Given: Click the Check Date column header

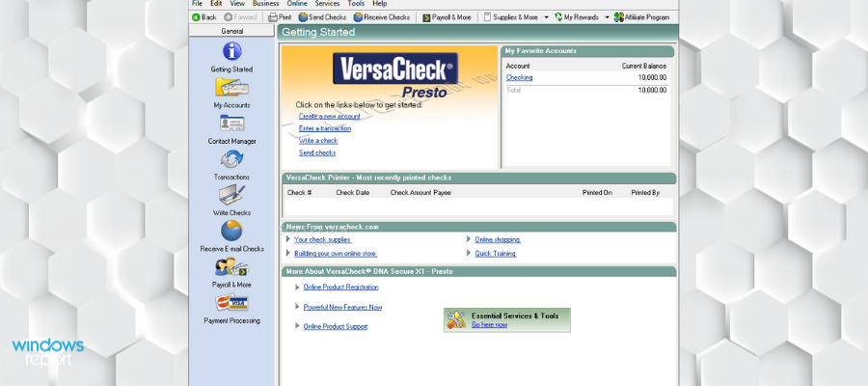Looking at the screenshot, I should (x=353, y=193).
